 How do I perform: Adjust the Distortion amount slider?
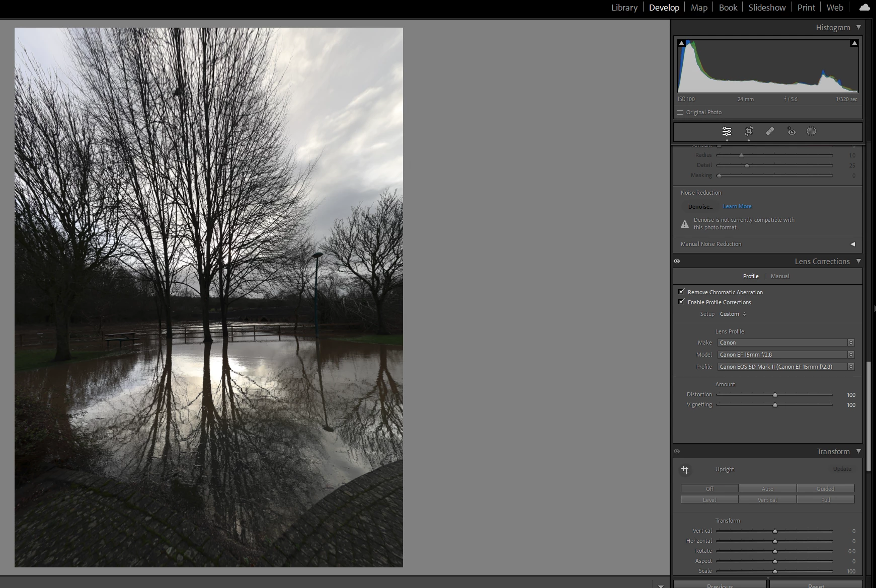774,395
